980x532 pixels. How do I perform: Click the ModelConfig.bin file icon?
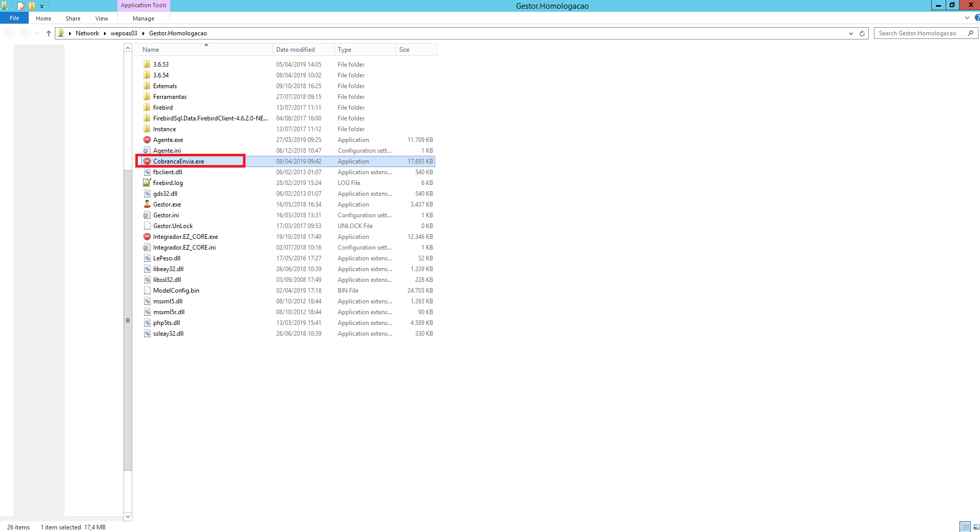pos(147,291)
